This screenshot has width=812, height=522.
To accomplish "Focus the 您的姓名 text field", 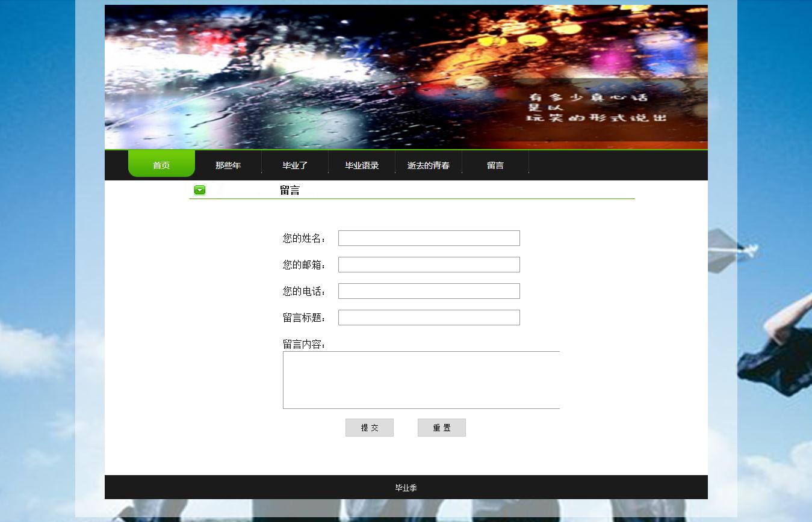I will pyautogui.click(x=429, y=238).
